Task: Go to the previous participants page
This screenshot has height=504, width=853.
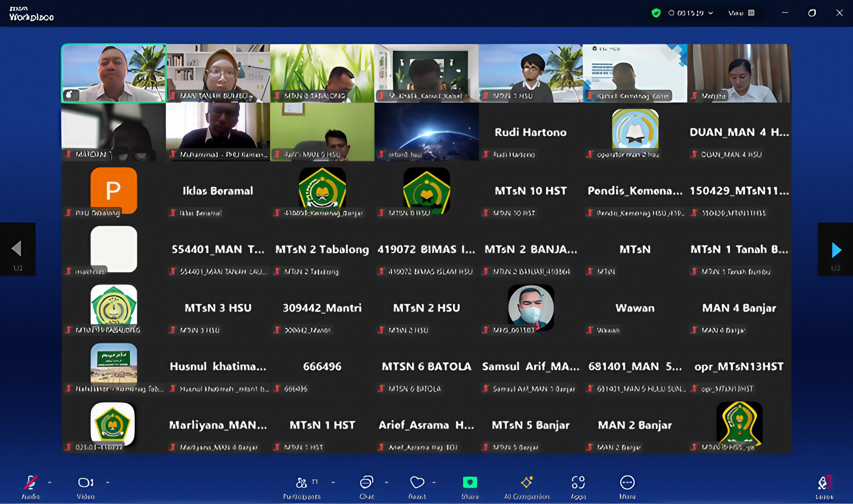Action: (17, 249)
